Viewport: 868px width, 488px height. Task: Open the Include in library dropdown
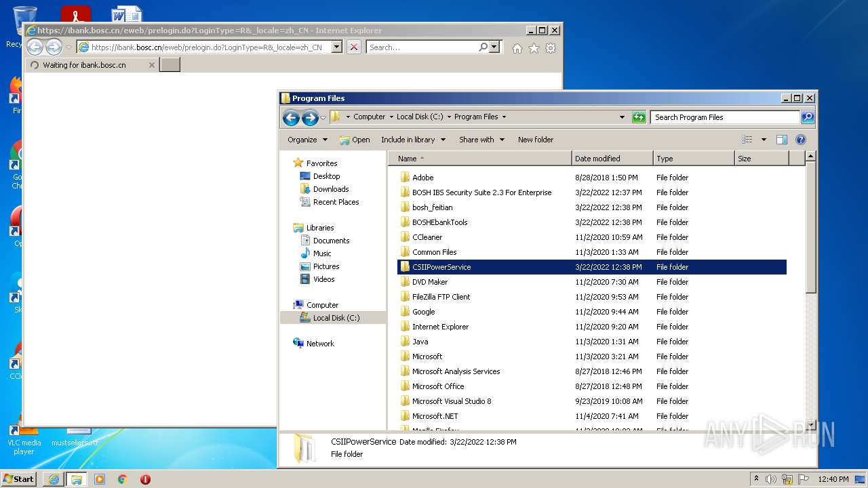pyautogui.click(x=413, y=140)
